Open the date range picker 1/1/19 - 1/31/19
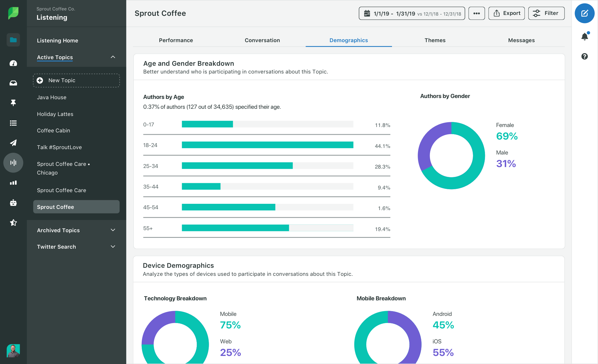This screenshot has height=364, width=598. click(411, 13)
